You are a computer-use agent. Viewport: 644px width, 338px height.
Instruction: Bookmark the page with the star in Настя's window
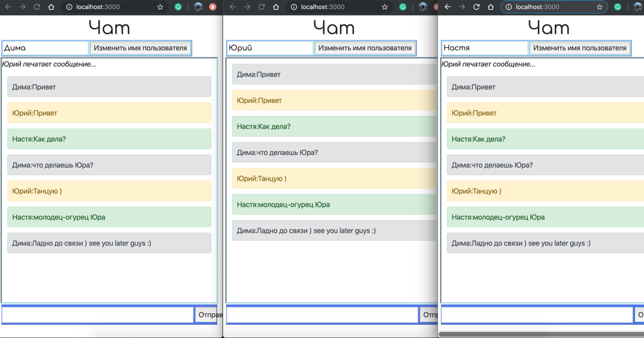[599, 7]
